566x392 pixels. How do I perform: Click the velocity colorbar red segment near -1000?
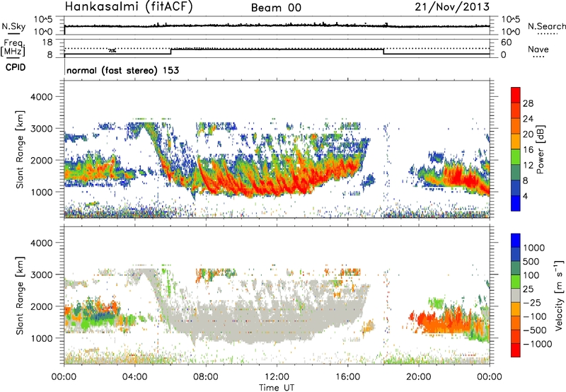[x=516, y=350]
